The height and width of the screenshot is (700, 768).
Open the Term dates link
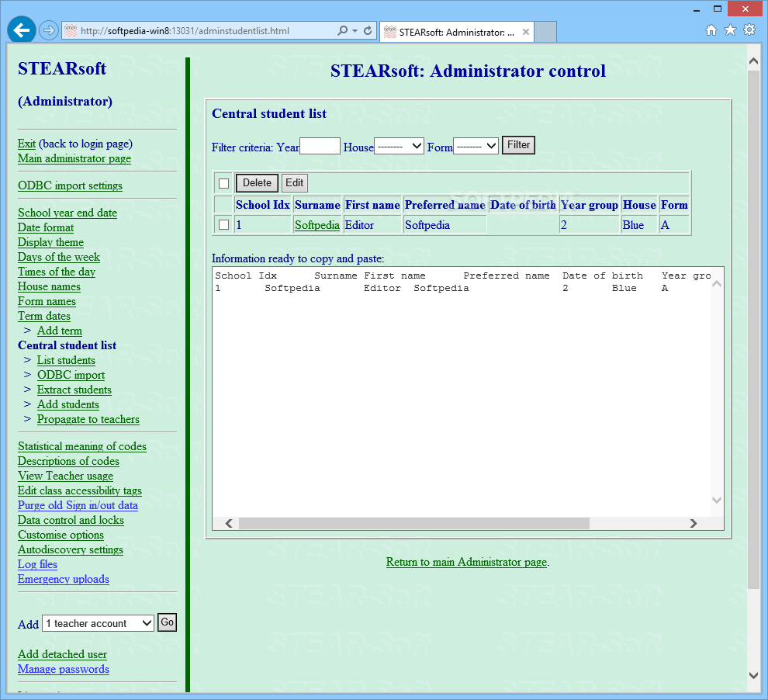coord(44,315)
